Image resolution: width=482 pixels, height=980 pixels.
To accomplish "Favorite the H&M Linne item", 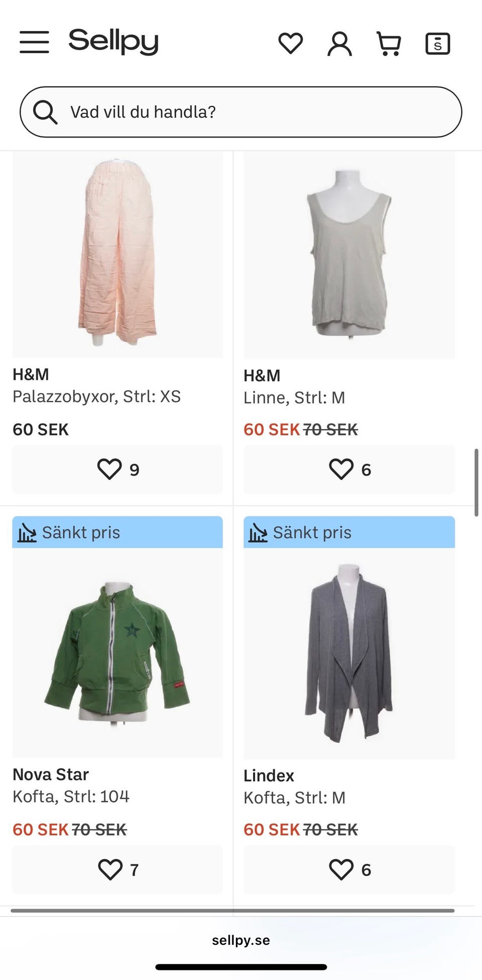I will pyautogui.click(x=349, y=470).
